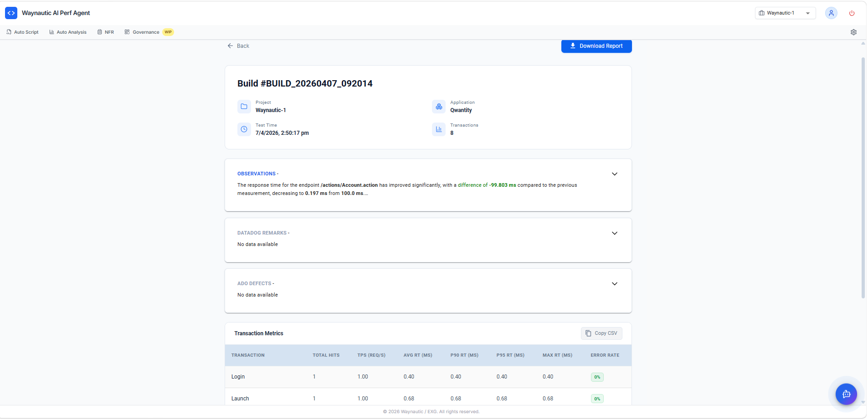
Task: Click the back arrow icon
Action: [x=230, y=46]
